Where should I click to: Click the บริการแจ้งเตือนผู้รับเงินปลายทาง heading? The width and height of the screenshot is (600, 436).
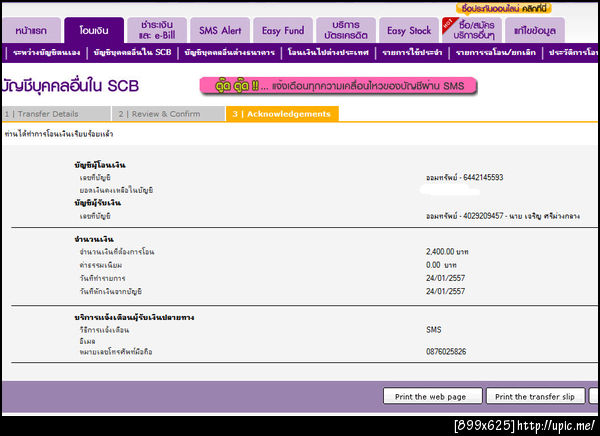134,317
